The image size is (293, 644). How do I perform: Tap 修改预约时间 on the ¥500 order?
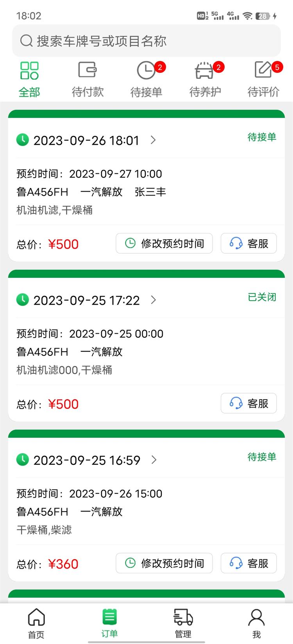164,244
